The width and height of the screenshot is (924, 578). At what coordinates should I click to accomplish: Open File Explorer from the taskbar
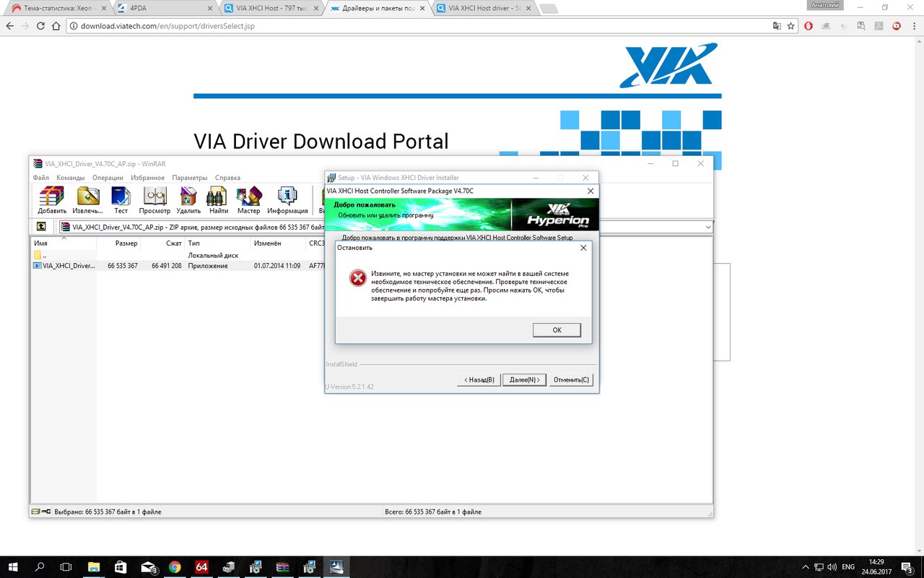click(x=94, y=567)
